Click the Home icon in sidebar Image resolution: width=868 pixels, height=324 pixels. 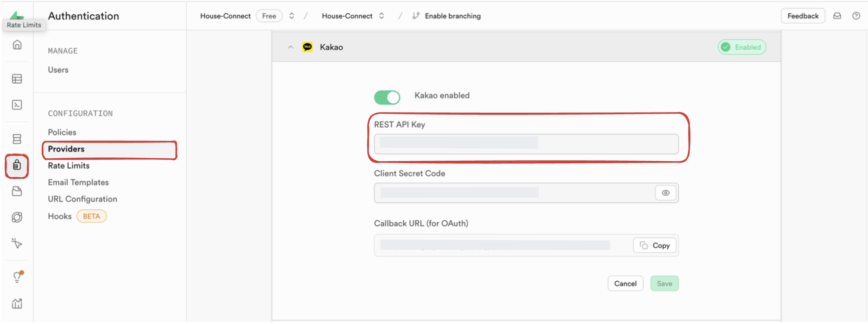point(17,45)
